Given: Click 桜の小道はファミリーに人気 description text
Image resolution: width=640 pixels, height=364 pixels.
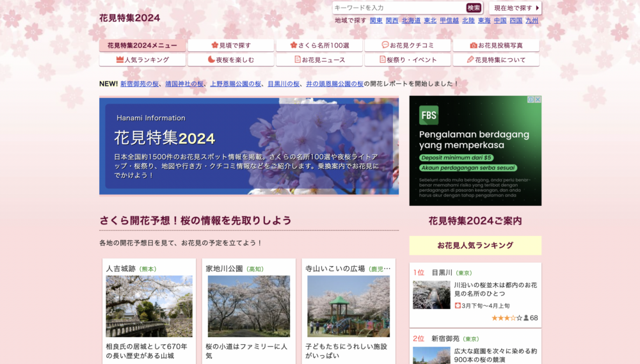Looking at the screenshot, I should coord(246,351).
